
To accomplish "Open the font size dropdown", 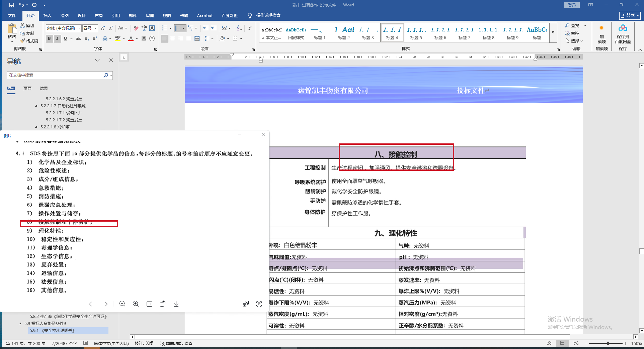I will click(95, 28).
